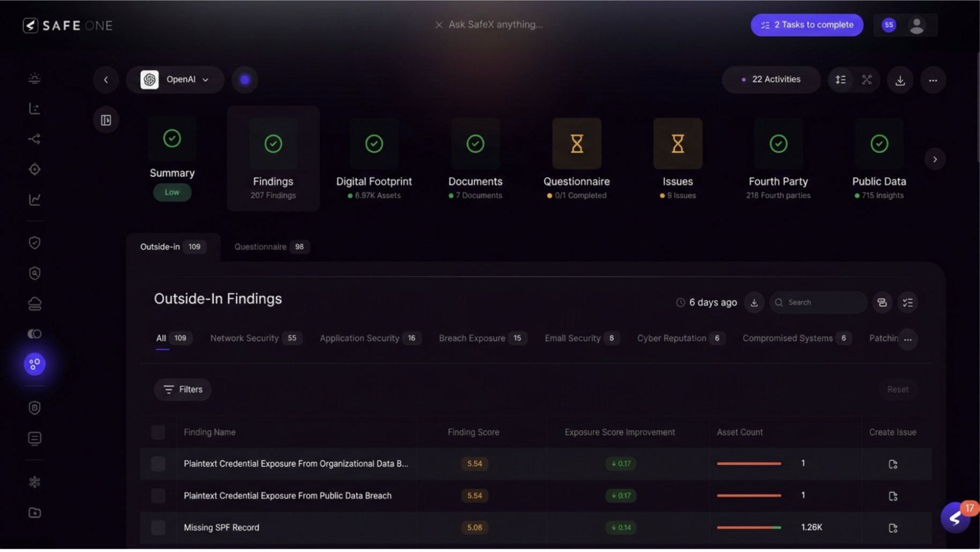The width and height of the screenshot is (980, 552).
Task: Open more category tabs ellipsis after Patching
Action: coord(908,339)
